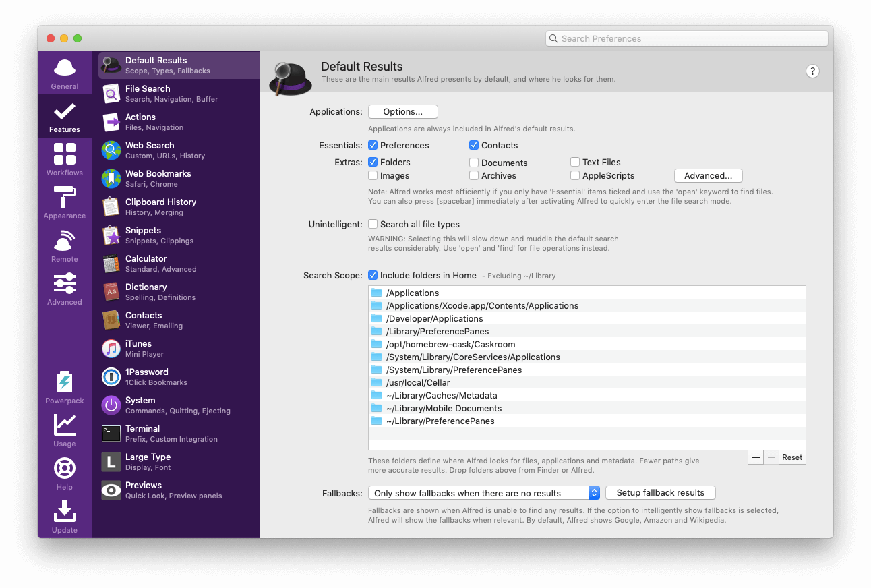Image resolution: width=871 pixels, height=588 pixels.
Task: Toggle Search all file types
Action: pos(372,224)
